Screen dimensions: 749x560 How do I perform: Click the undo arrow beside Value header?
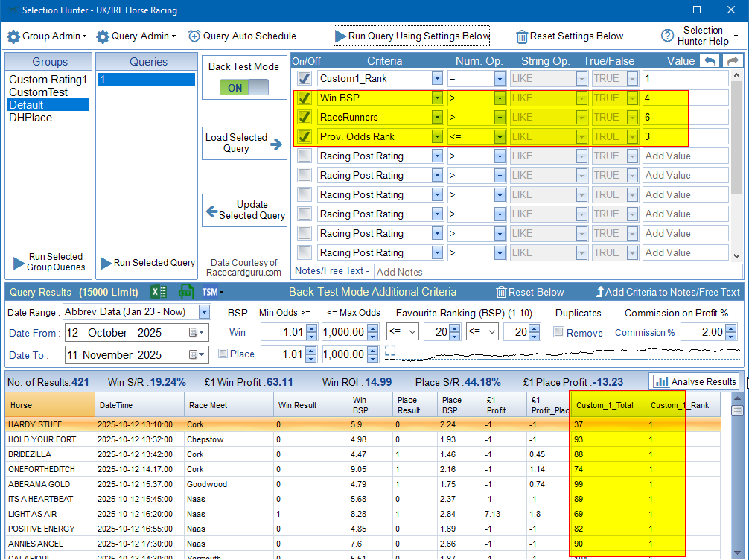click(x=710, y=61)
